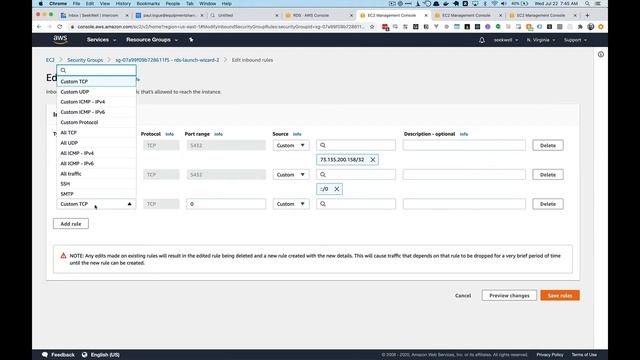Bookmark this page with the star icon
Viewport: 640px width, 360px height.
pos(372,27)
